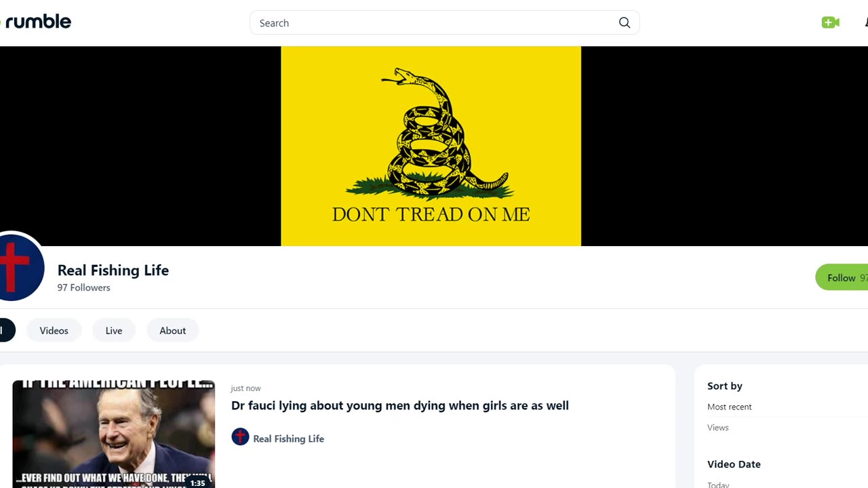Screen dimensions: 868x488
Task: Click the search magnifier icon
Action: click(x=625, y=23)
